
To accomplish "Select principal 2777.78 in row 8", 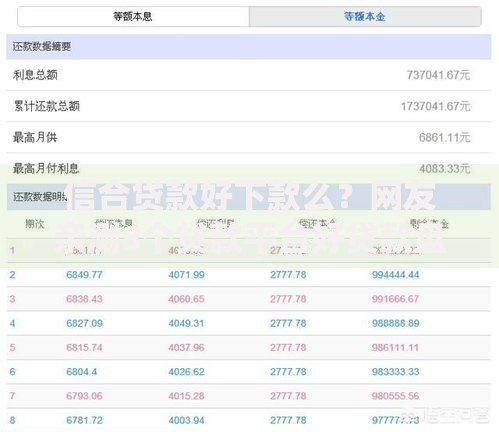I will coord(288,420).
